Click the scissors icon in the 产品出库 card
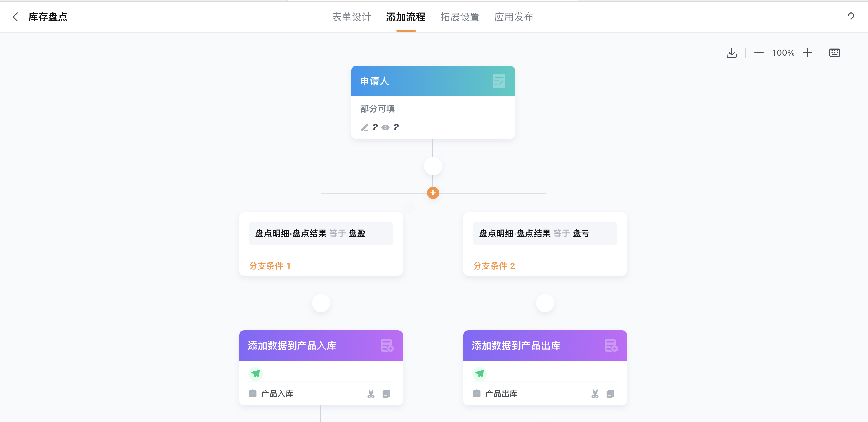Image resolution: width=868 pixels, height=422 pixels. coord(595,393)
